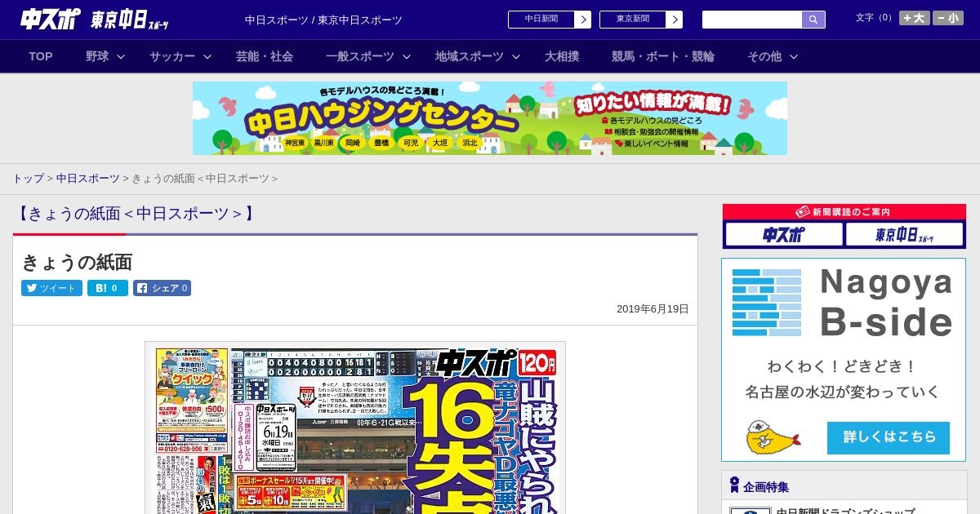Screen dimensions: 980x514
Task: Expand the サッカー dropdown chevron
Action: (207, 56)
